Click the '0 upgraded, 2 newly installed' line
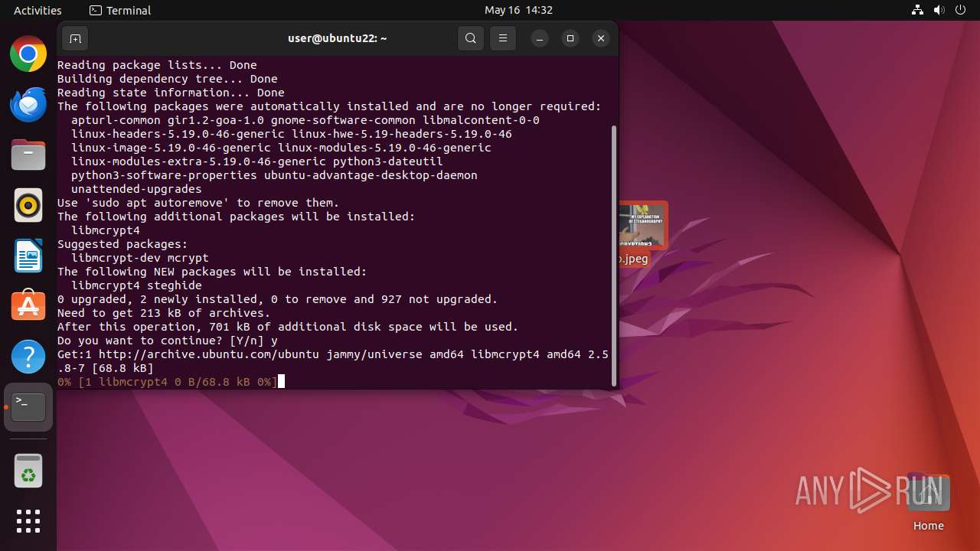Viewport: 980px width, 551px height. tap(278, 299)
